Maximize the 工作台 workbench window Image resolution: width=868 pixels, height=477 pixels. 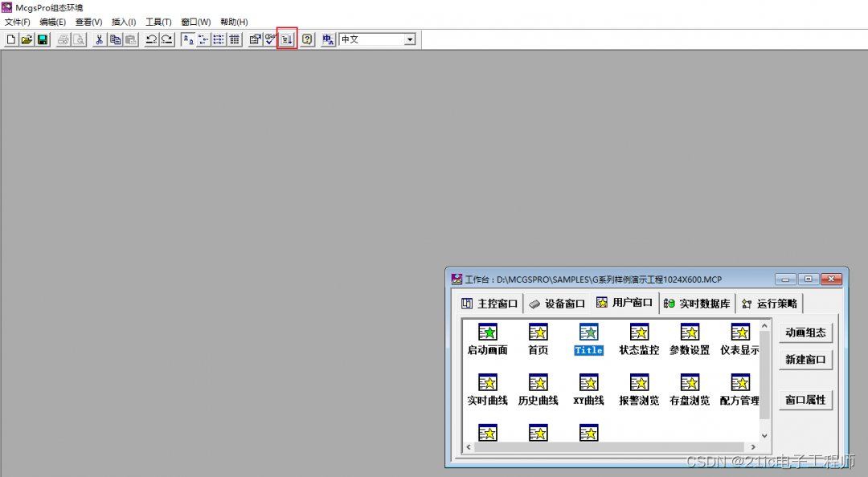point(809,279)
